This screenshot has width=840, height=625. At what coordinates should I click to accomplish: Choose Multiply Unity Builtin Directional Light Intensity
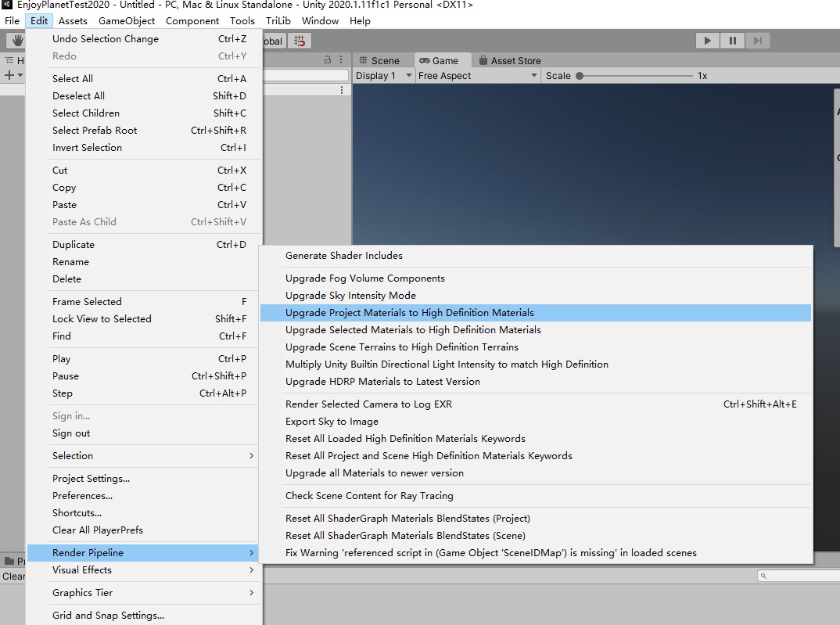[536, 365]
